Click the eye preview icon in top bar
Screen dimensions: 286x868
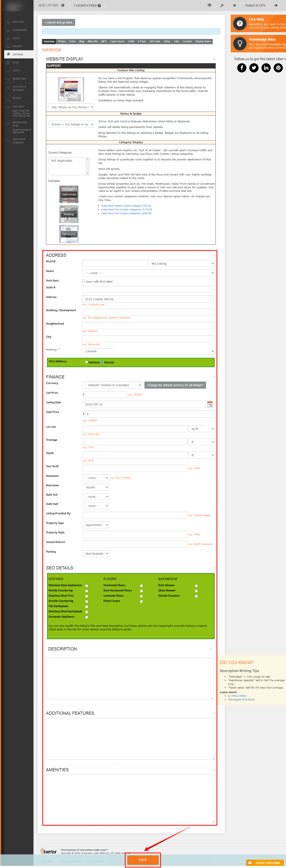coord(234,5)
